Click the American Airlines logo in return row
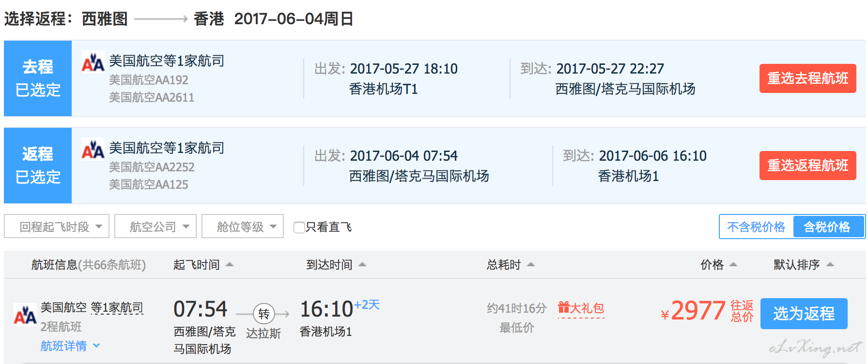Viewport: 868px width, 364px height. [93, 149]
